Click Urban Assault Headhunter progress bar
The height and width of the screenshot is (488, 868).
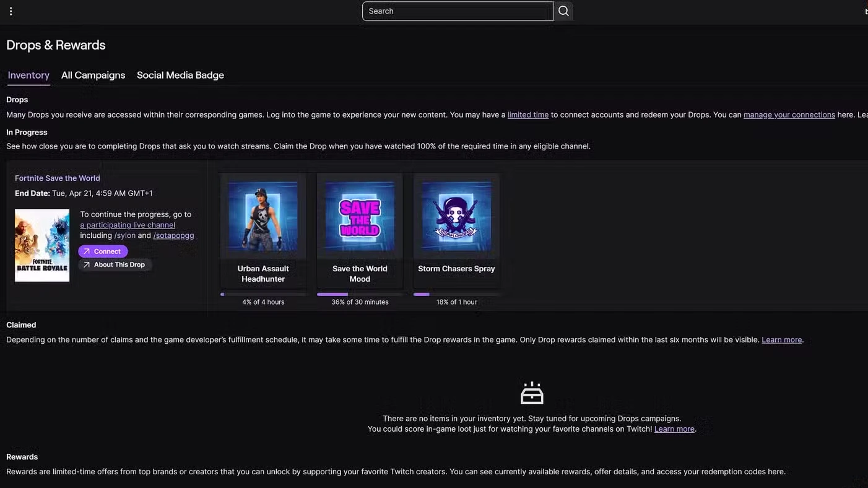tap(263, 294)
